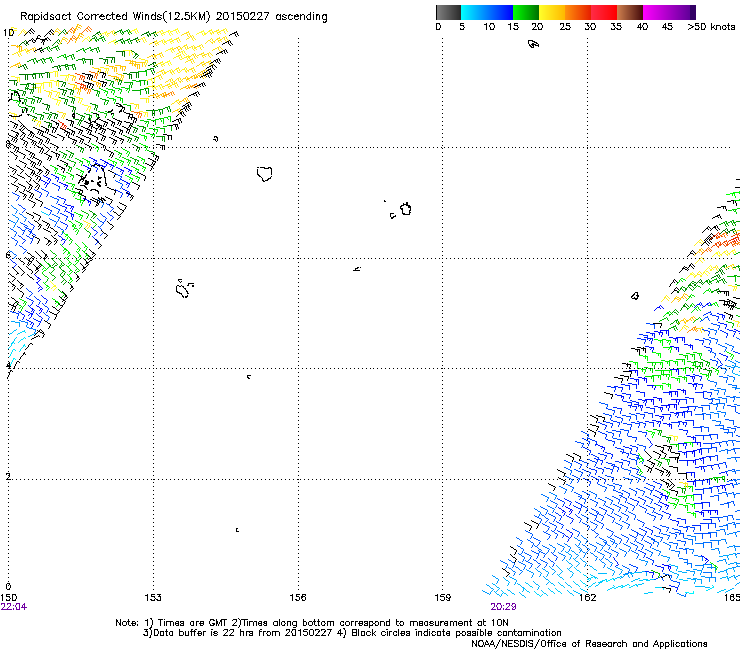Screen dimensions: 740x650
Task: Click the 150 longitude axis label
Action: (8, 598)
